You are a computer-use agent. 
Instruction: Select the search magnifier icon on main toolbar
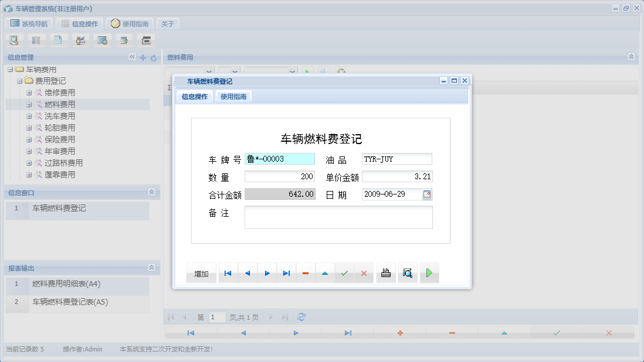[x=14, y=40]
